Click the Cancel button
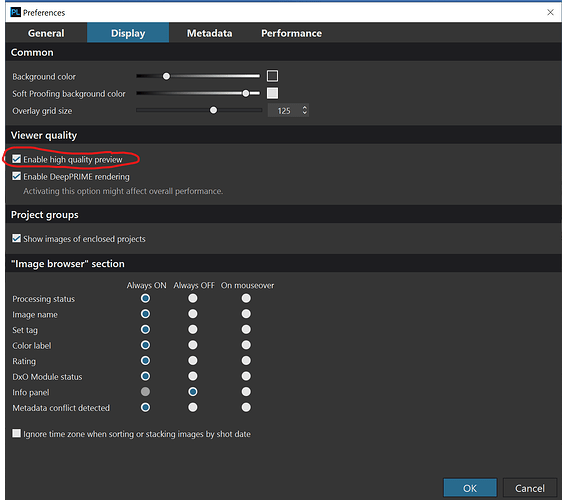Image resolution: width=562 pixels, height=500 pixels. pos(529,488)
